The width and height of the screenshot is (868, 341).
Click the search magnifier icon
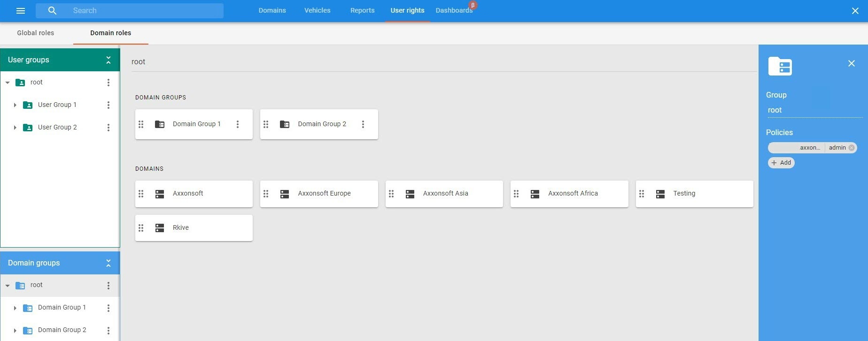point(52,11)
